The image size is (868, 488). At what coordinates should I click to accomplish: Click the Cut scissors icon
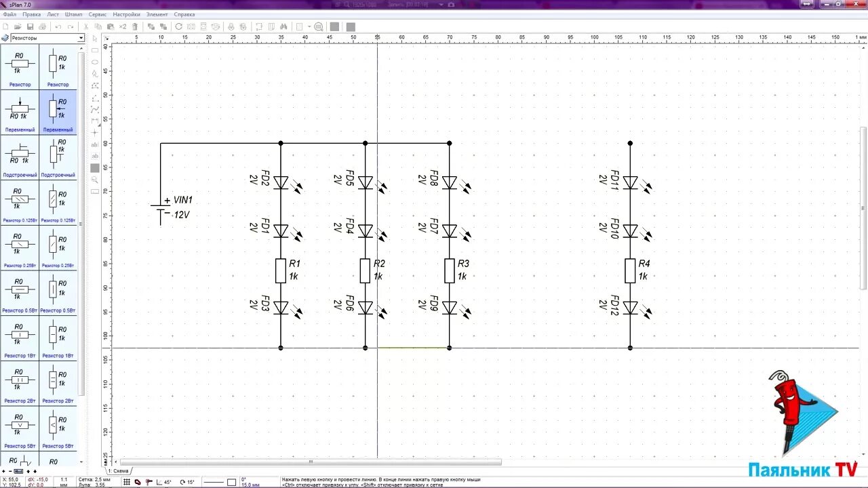(x=86, y=26)
